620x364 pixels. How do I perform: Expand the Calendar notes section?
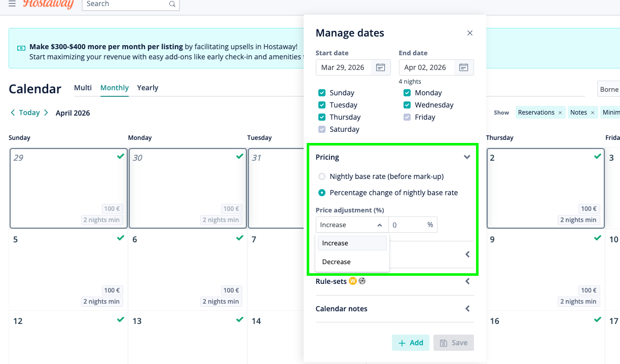click(x=467, y=309)
